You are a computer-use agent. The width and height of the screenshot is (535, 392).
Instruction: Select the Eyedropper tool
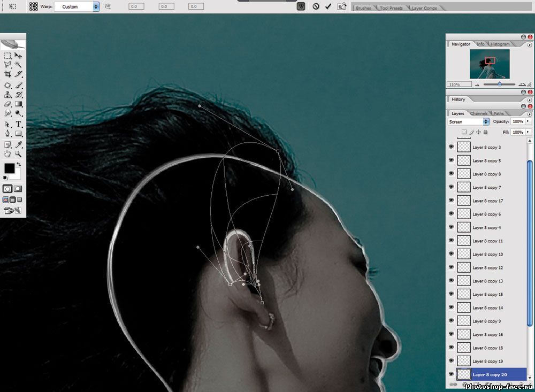[x=18, y=144]
